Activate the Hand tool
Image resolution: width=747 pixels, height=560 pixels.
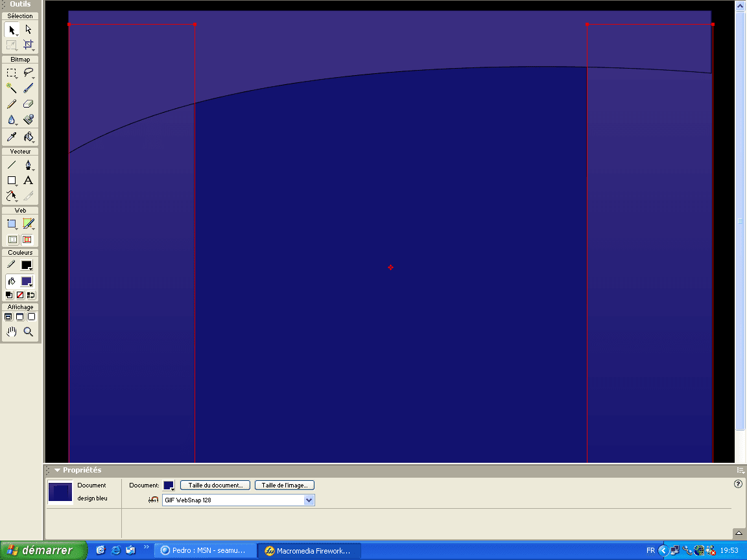(12, 332)
